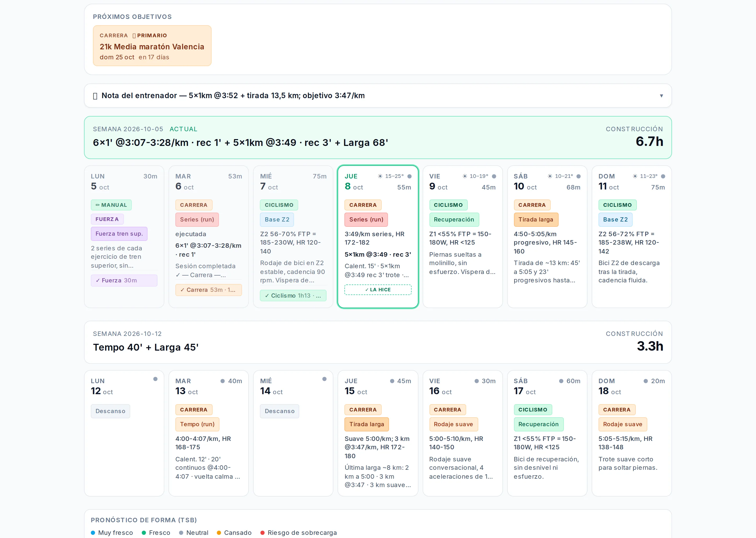Click the gray form dot on MIÉ 14 oct
756x538 pixels.
click(324, 379)
